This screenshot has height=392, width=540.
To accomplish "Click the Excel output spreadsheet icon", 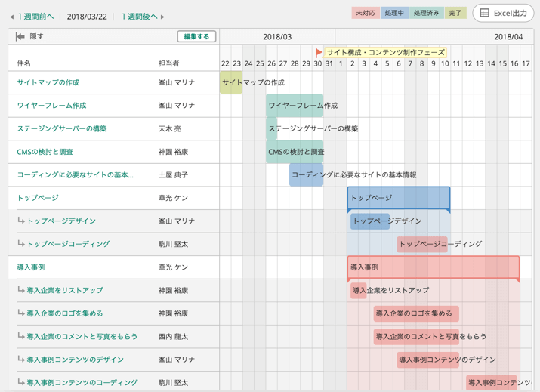I will (x=485, y=14).
